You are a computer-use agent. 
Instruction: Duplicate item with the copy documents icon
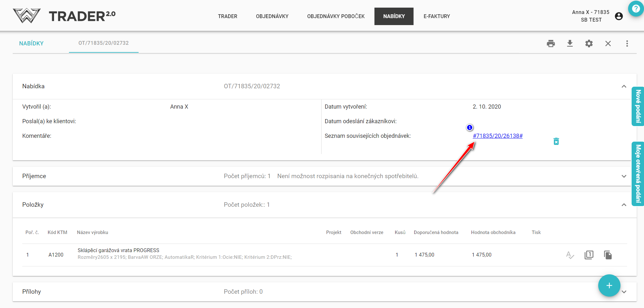coord(608,255)
